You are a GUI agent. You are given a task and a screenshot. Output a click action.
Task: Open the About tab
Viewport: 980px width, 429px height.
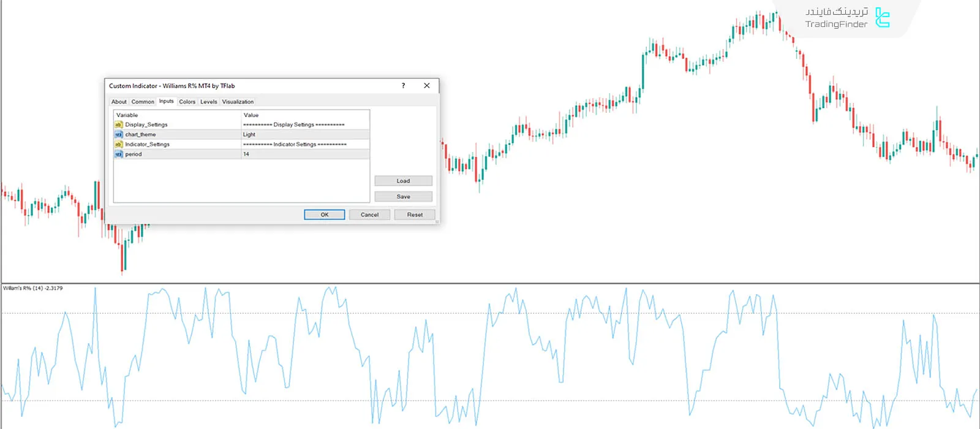point(119,102)
